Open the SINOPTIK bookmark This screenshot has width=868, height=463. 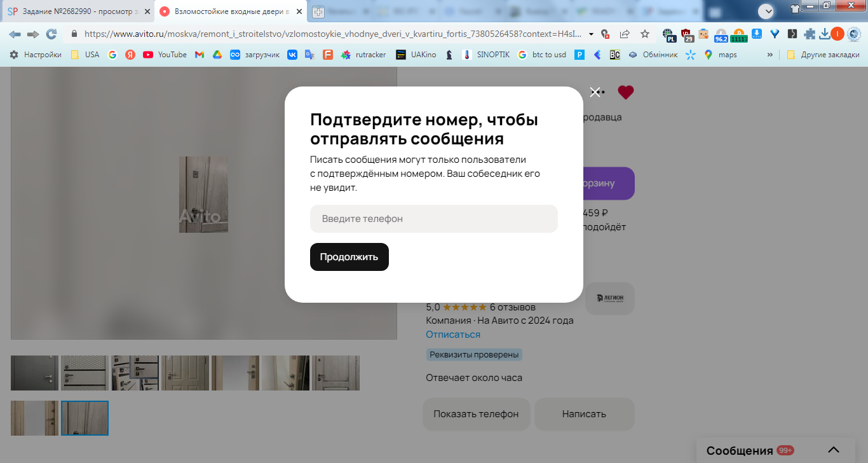coord(486,55)
